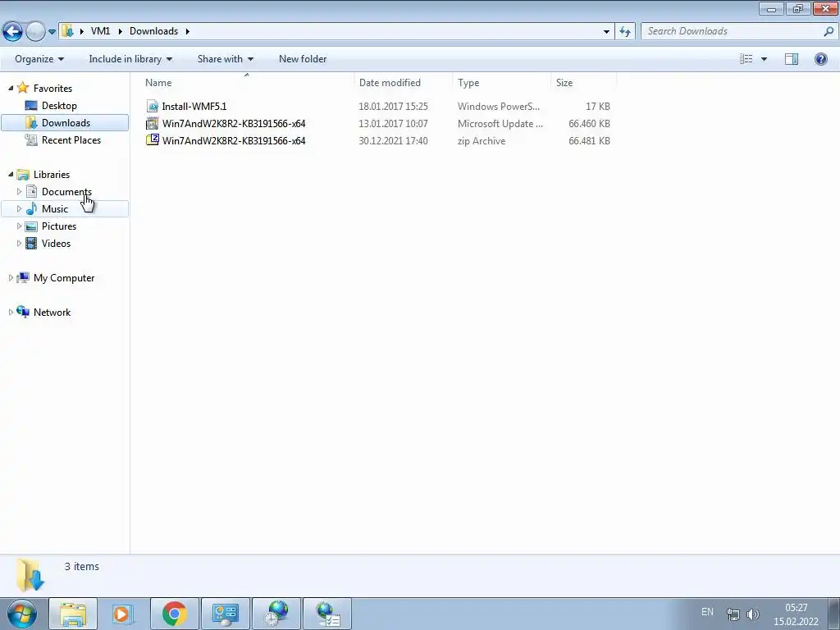Sort by Type column header
This screenshot has height=630, width=840.
click(x=468, y=83)
